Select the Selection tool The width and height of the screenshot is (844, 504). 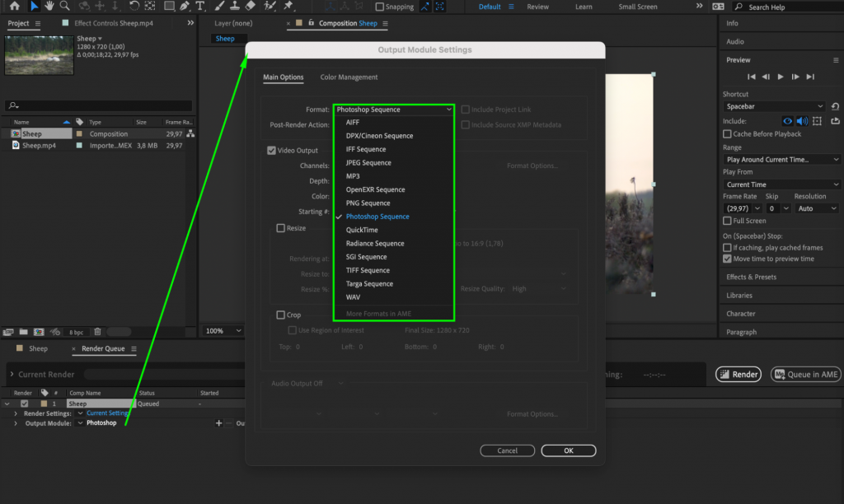coord(34,7)
